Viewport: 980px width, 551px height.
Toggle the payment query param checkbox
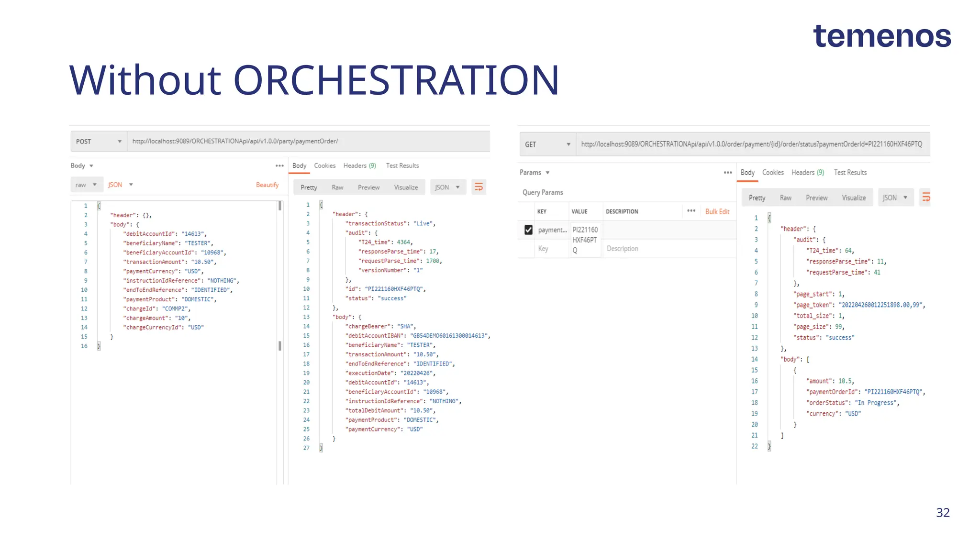(528, 230)
